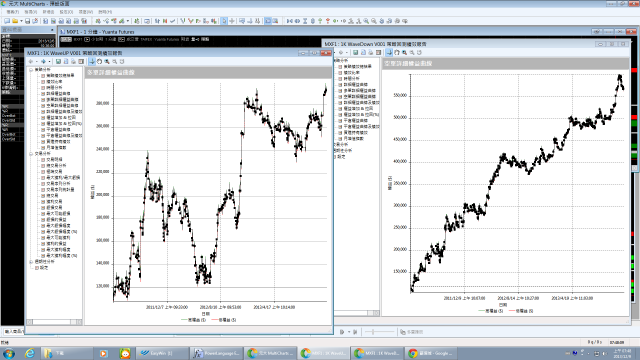Image resolution: width=640 pixels, height=360 pixels.
Task: Click the green legend entry below WaveUP chart
Action: [193, 320]
